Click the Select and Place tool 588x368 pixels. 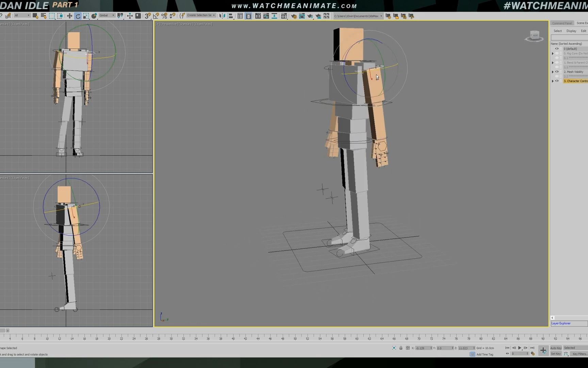94,16
